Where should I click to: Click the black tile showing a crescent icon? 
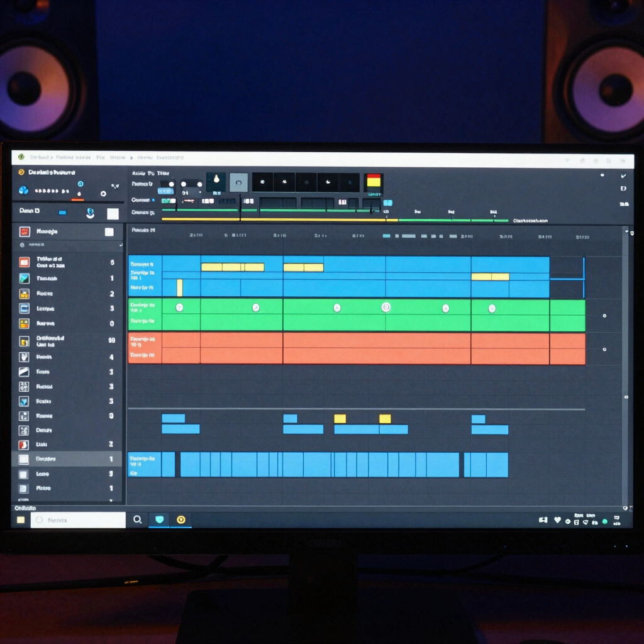328,182
